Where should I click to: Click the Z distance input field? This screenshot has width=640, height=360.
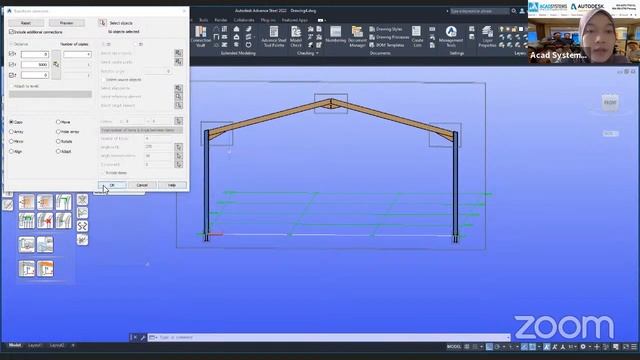[x=35, y=75]
